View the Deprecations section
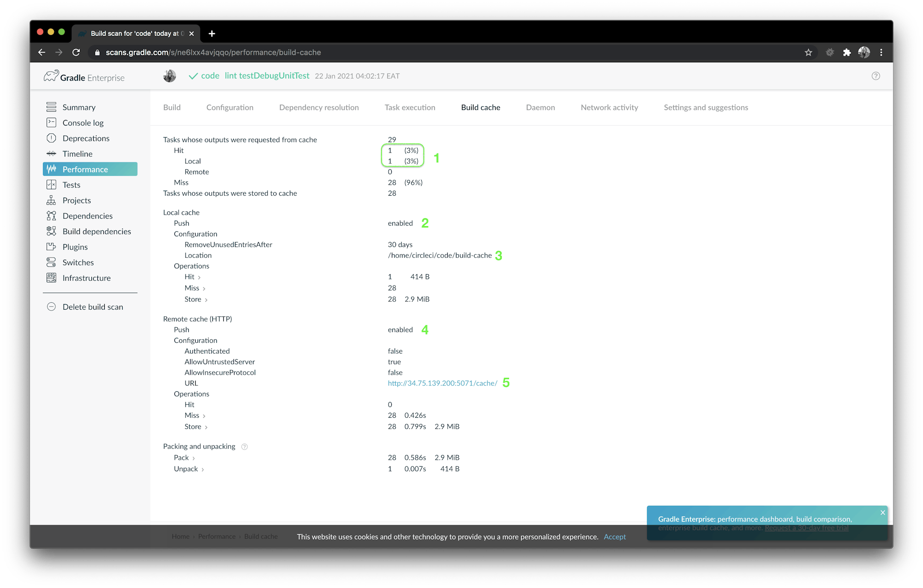 point(86,138)
